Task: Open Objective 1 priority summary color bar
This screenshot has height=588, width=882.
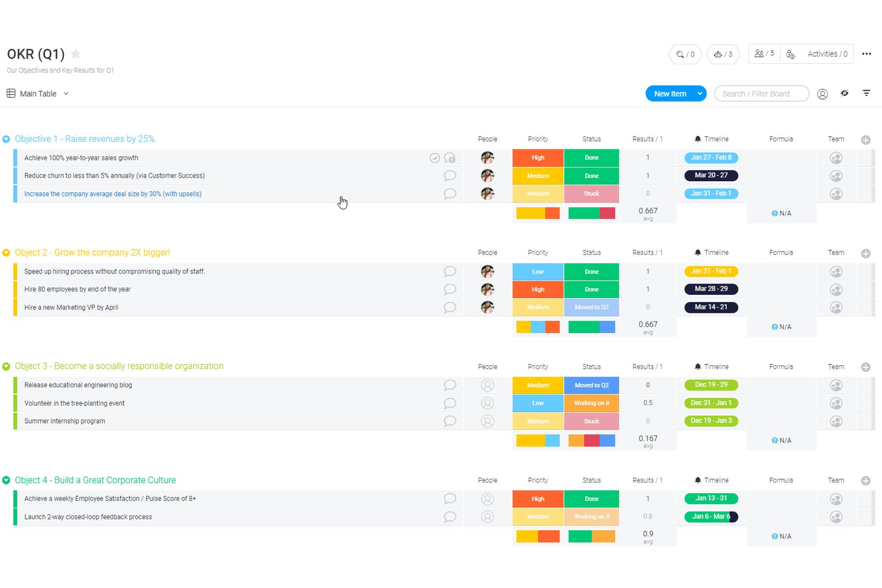Action: tap(538, 213)
